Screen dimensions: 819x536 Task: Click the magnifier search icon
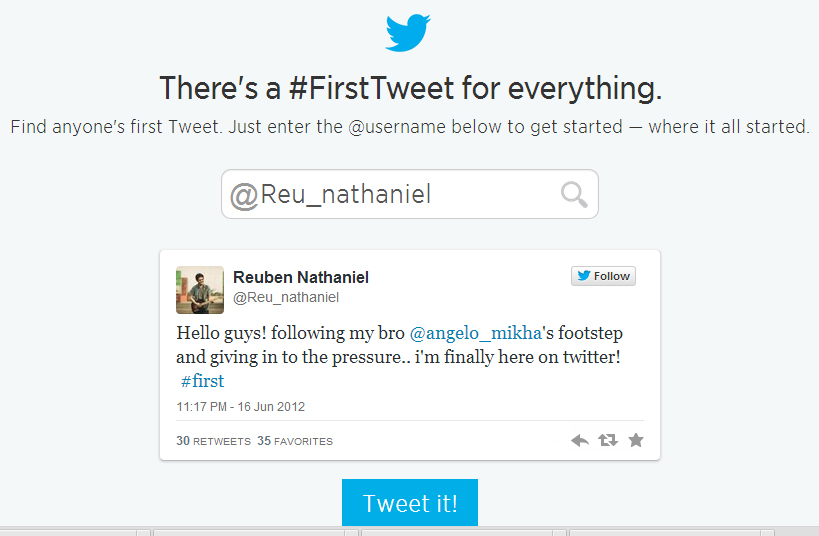point(574,194)
